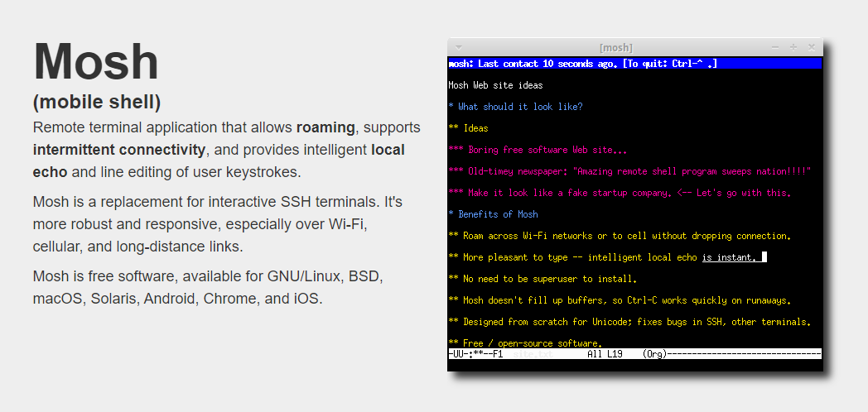
Task: Click the white terminal cursor block
Action: (x=764, y=257)
